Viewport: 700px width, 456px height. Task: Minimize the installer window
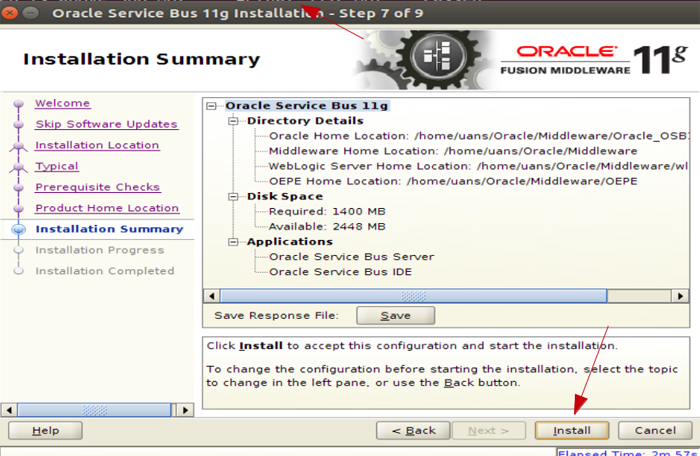click(x=30, y=13)
